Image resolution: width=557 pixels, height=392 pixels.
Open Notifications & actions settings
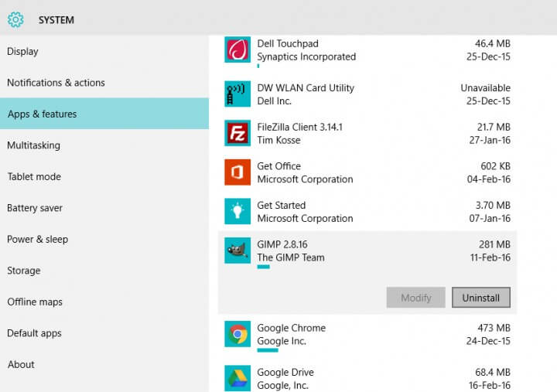click(104, 83)
